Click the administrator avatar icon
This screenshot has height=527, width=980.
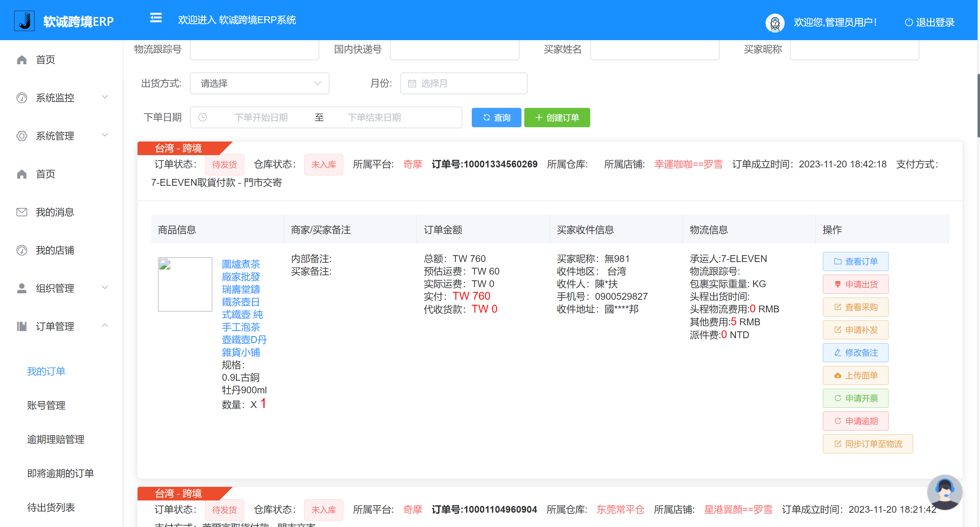pos(774,23)
